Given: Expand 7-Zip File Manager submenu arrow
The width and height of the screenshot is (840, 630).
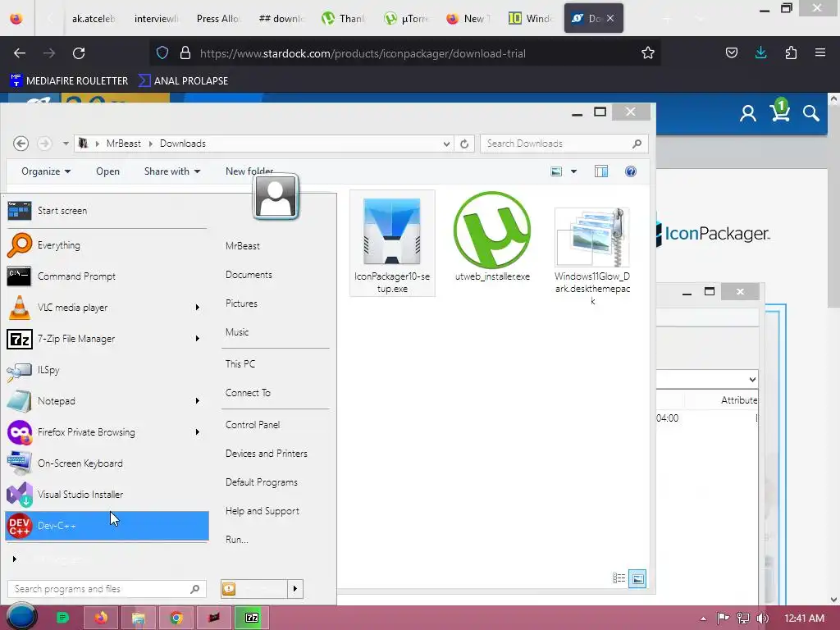Looking at the screenshot, I should click(197, 339).
